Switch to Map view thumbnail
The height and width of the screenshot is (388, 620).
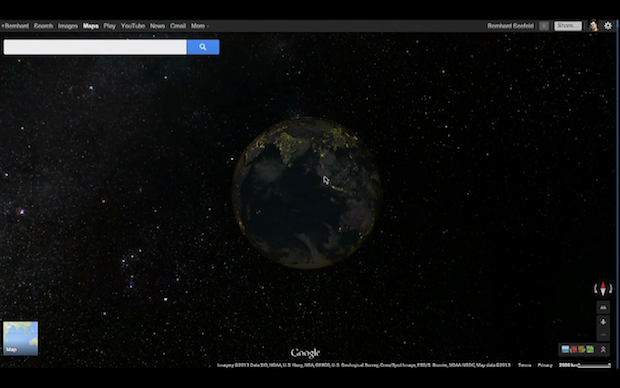coord(21,338)
